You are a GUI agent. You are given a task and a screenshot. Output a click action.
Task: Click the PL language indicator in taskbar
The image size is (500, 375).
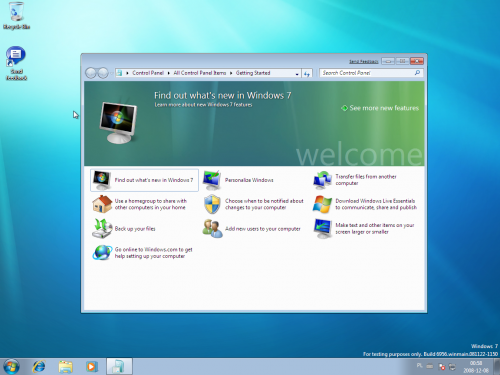(x=419, y=366)
